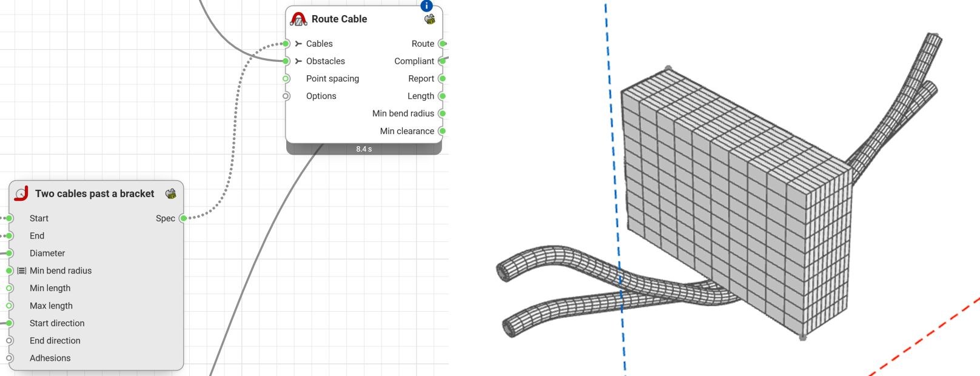This screenshot has height=376, width=980.
Task: Click the list icon beside Min bend radius
Action: [22, 270]
